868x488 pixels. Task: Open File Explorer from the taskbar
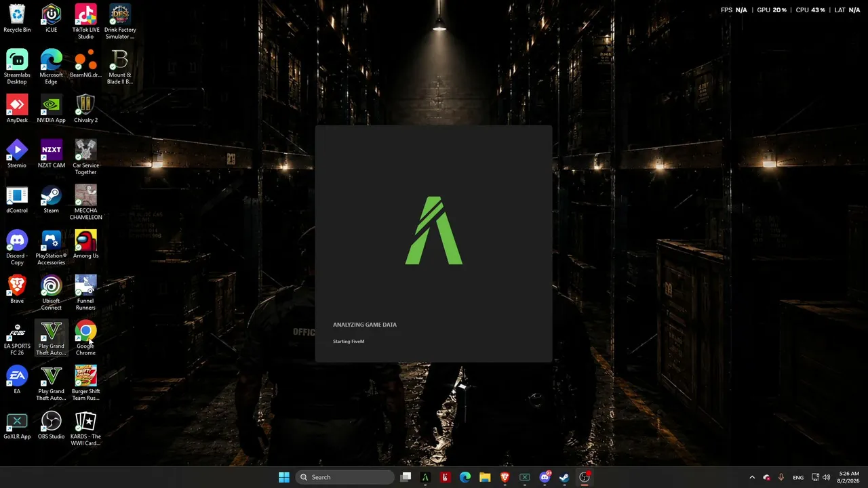[485, 477]
